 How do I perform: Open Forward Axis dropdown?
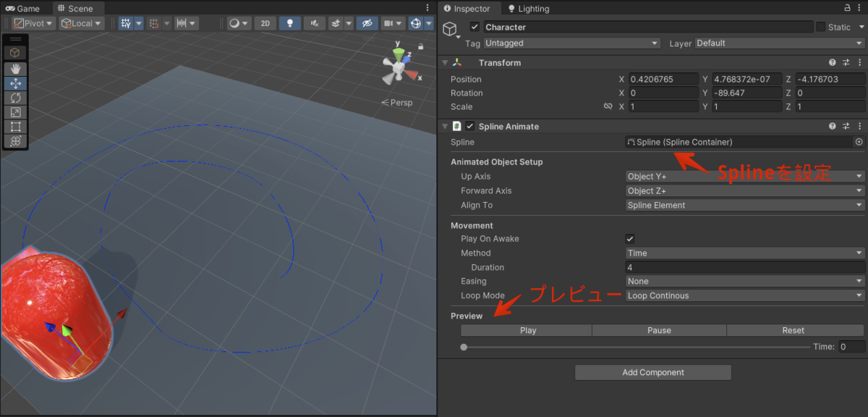pos(745,191)
